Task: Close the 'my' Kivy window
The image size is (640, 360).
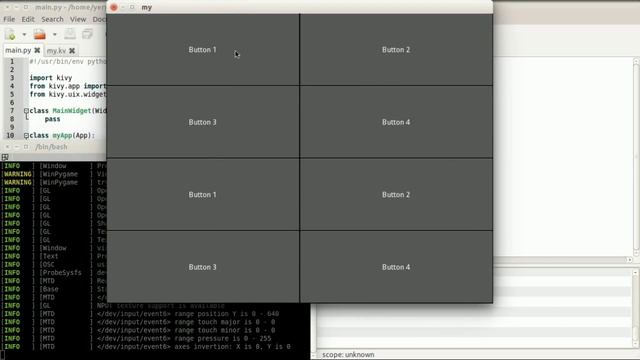Action: pos(114,7)
